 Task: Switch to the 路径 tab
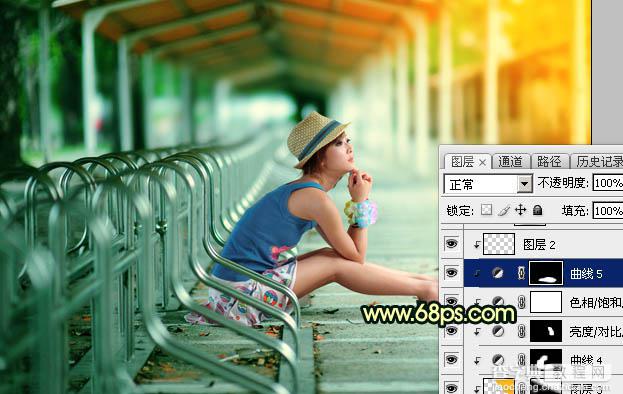(549, 162)
